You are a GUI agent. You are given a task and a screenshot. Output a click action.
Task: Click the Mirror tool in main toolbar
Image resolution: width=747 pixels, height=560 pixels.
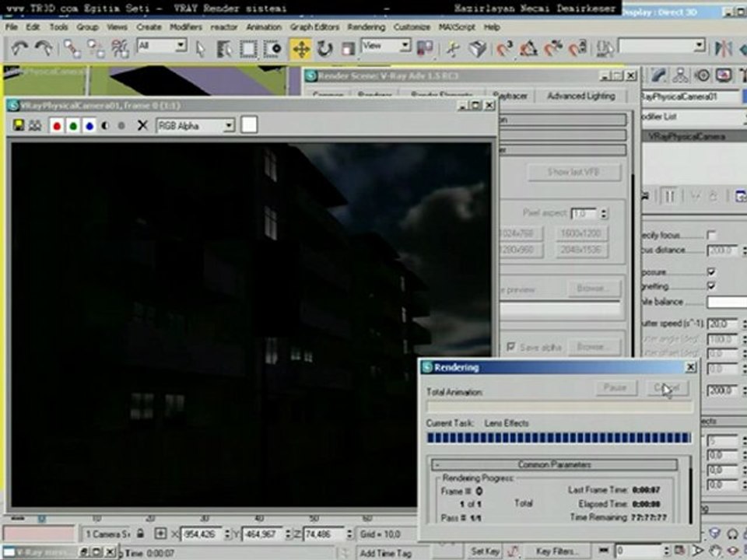coord(723,48)
